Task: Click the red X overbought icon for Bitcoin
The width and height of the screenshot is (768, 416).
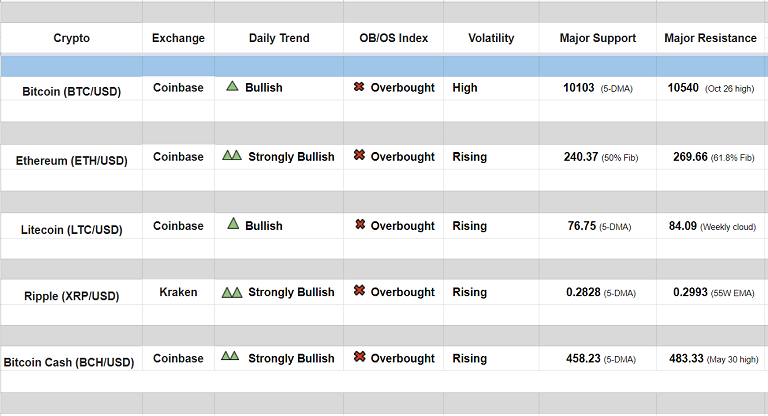Action: pyautogui.click(x=359, y=87)
